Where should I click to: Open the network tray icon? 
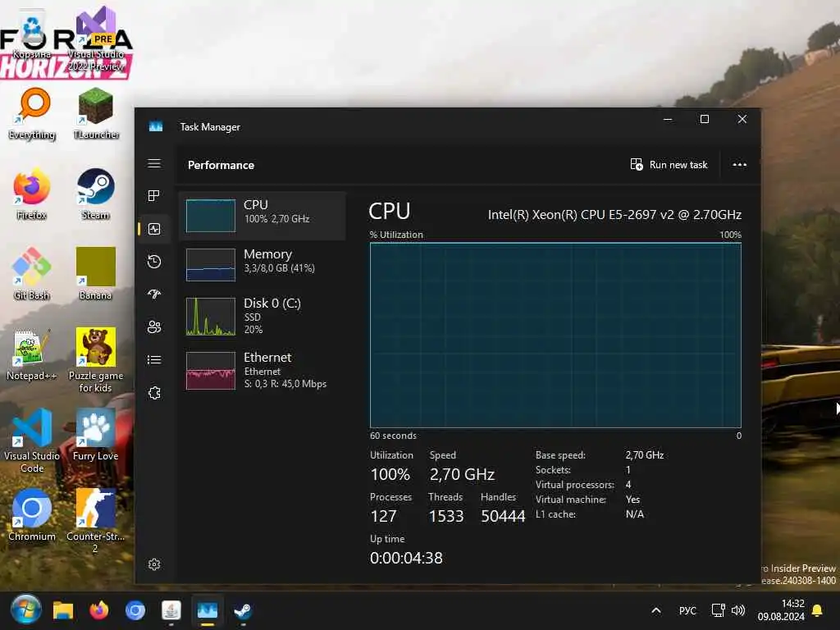pyautogui.click(x=718, y=610)
